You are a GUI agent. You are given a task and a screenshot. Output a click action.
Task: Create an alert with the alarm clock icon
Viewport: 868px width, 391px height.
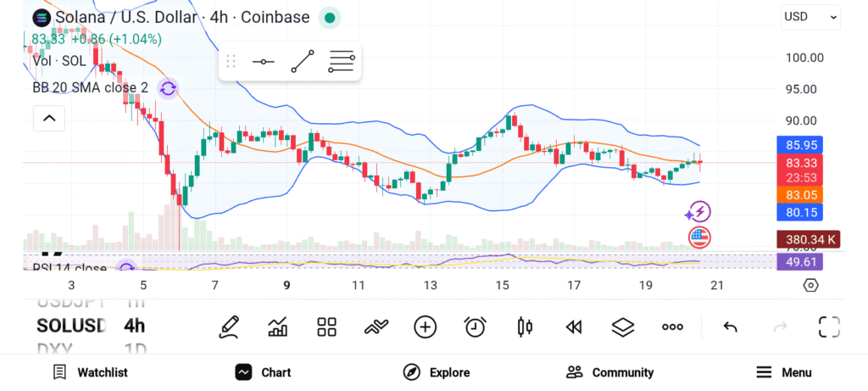[x=475, y=327]
